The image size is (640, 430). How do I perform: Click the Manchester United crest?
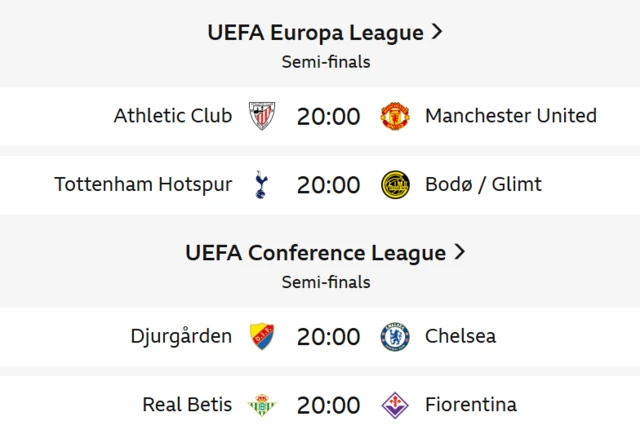(x=395, y=116)
